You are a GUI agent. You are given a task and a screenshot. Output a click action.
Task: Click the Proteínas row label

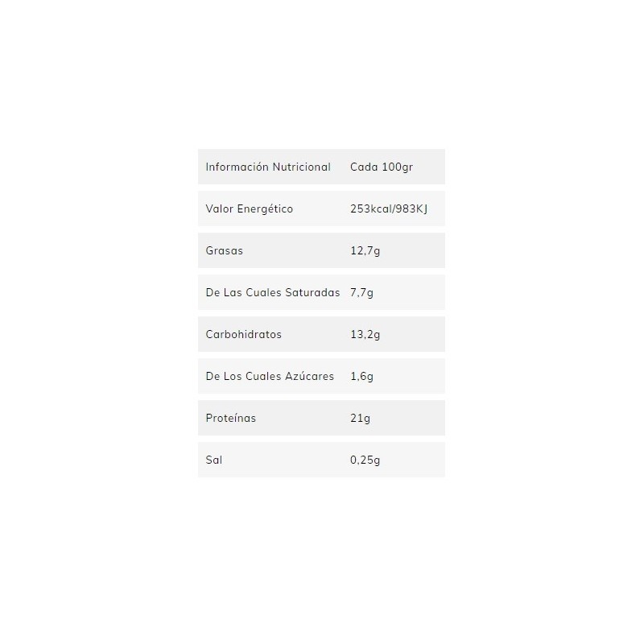pyautogui.click(x=231, y=418)
